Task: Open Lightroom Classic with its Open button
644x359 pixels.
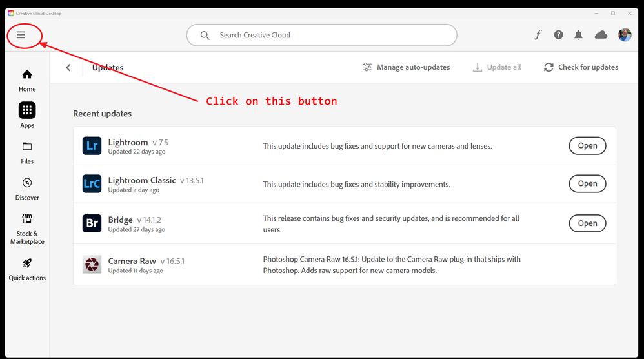Action: 587,183
